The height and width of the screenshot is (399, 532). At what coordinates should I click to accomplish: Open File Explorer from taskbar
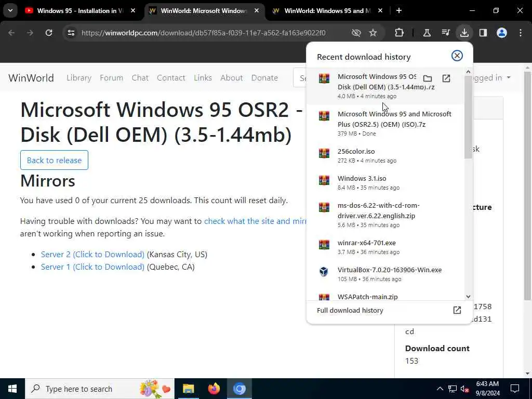coord(188,389)
